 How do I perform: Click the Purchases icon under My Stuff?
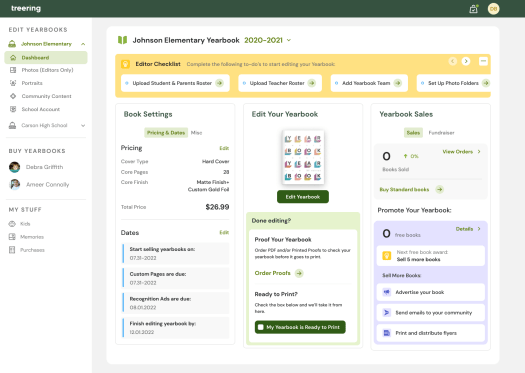12,250
